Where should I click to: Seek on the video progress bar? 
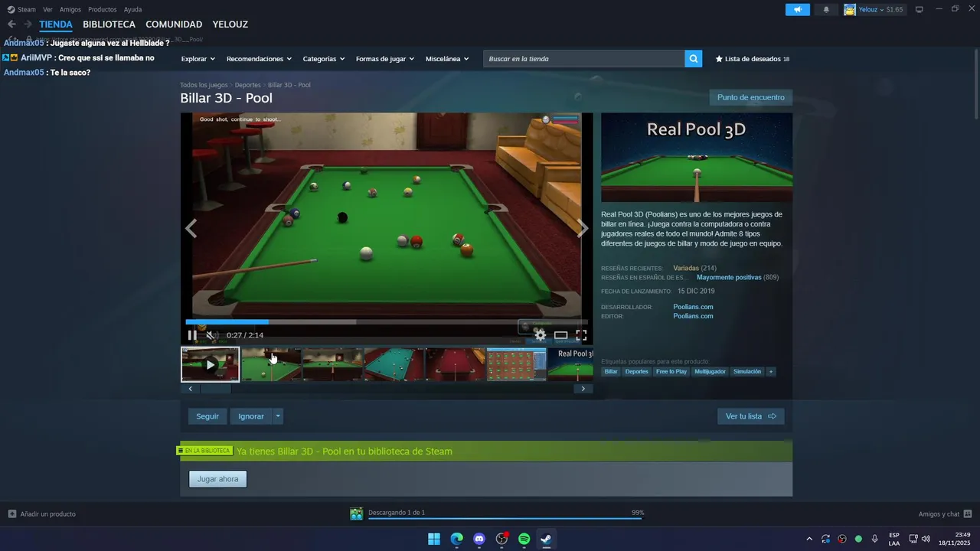[x=387, y=322]
